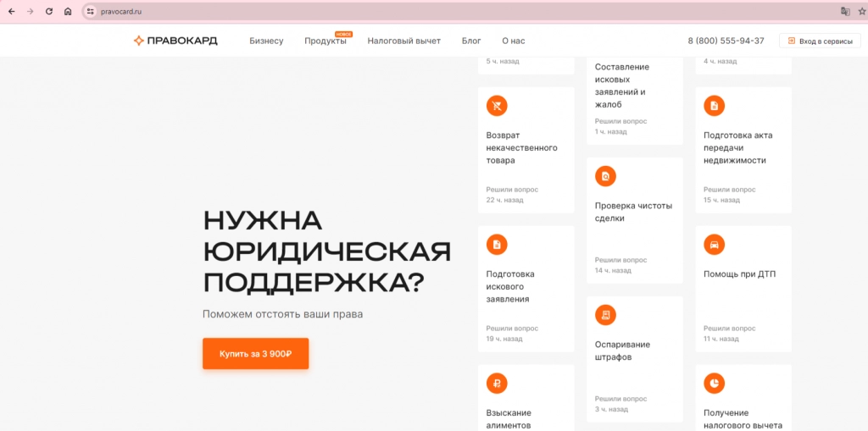Viewport: 868px width, 431px height.
Task: Call phone number 8 (800) 555-94-37
Action: coord(726,41)
